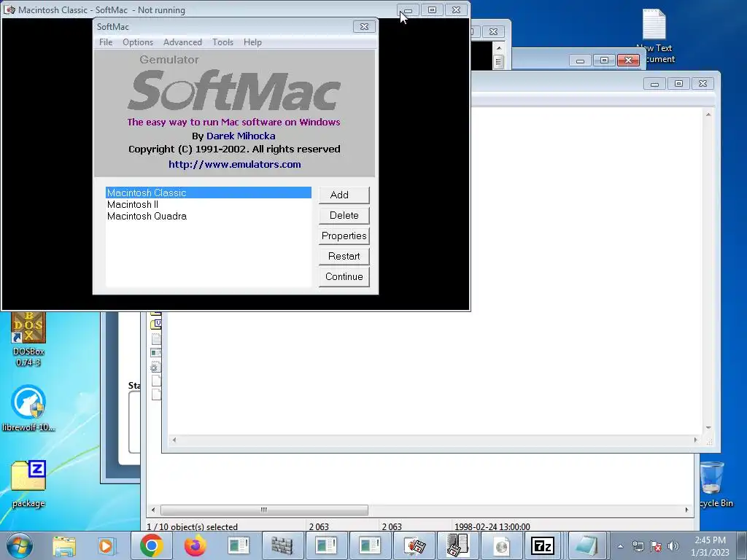This screenshot has height=560, width=747.
Task: Open the Help menu in SoftMac
Action: (x=252, y=42)
